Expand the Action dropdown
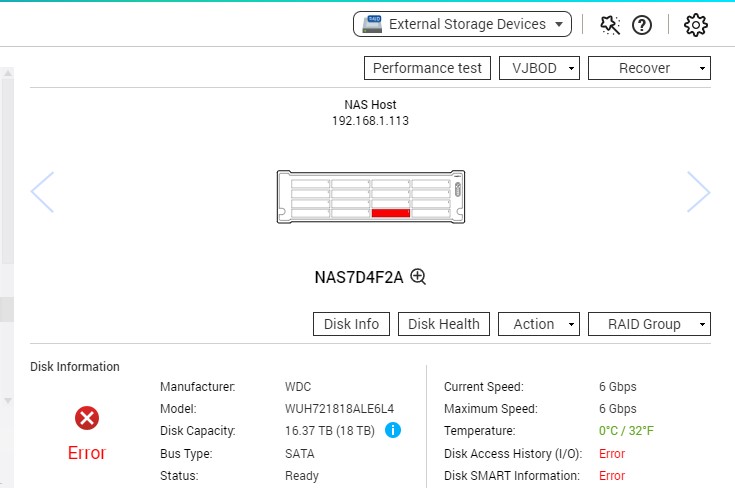 click(x=539, y=324)
